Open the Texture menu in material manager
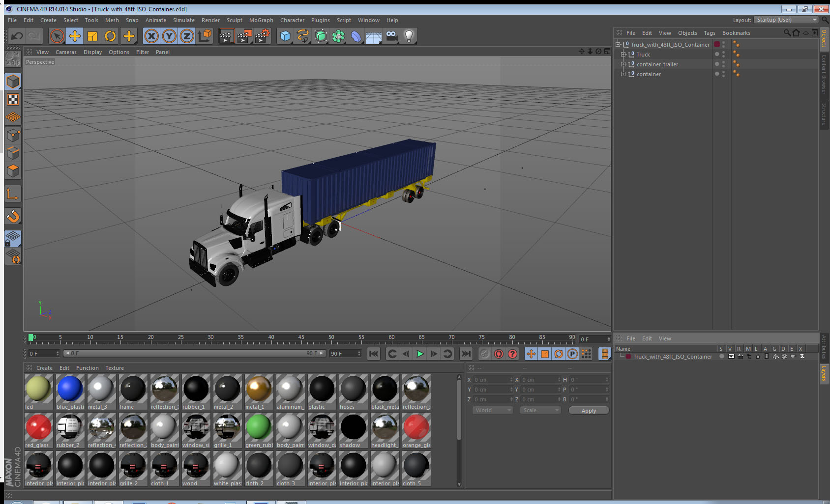This screenshot has height=504, width=830. coord(115,368)
